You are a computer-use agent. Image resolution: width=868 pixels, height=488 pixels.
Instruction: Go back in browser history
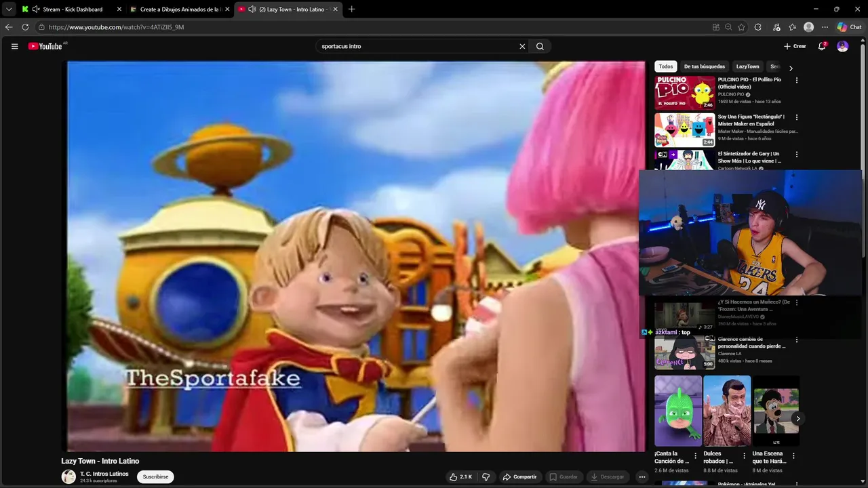8,27
